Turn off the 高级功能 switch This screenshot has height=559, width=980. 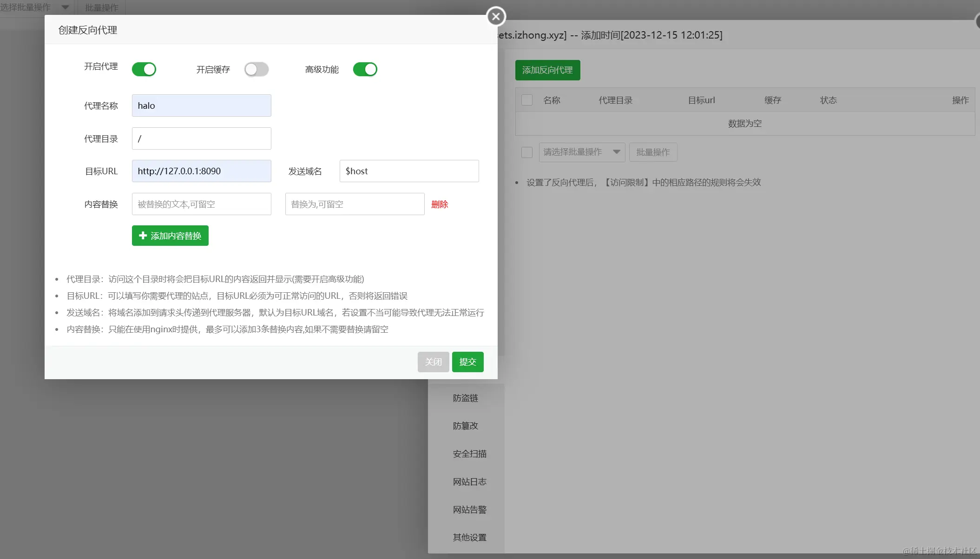(x=365, y=69)
